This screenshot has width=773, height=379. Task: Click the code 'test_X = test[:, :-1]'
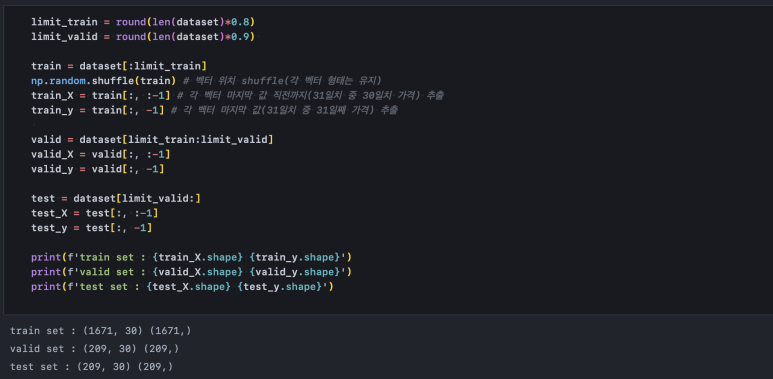click(x=95, y=213)
